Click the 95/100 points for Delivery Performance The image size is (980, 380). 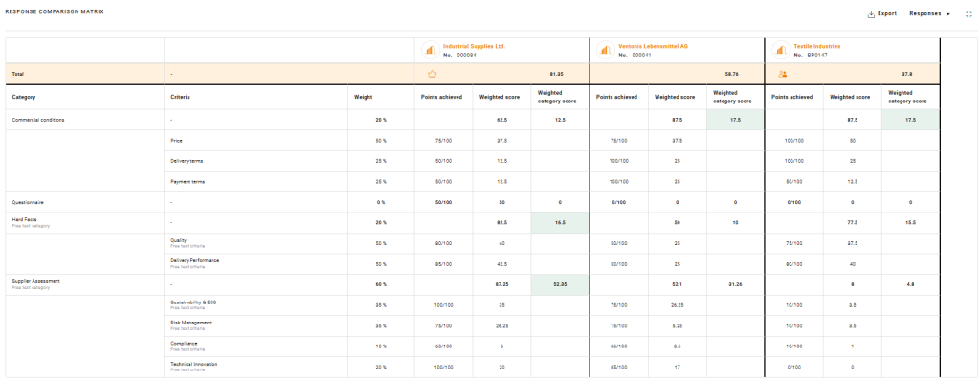(x=444, y=264)
